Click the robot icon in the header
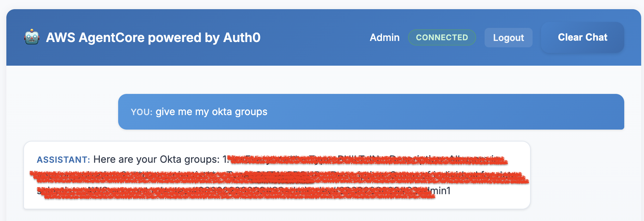The width and height of the screenshot is (644, 221). pos(32,37)
